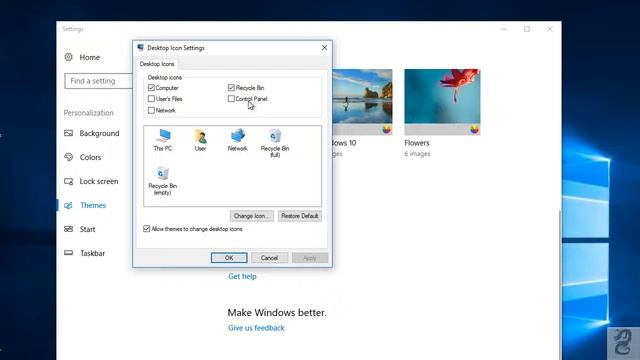This screenshot has width=640, height=360.
Task: Enable the User's Files checkbox
Action: [151, 99]
